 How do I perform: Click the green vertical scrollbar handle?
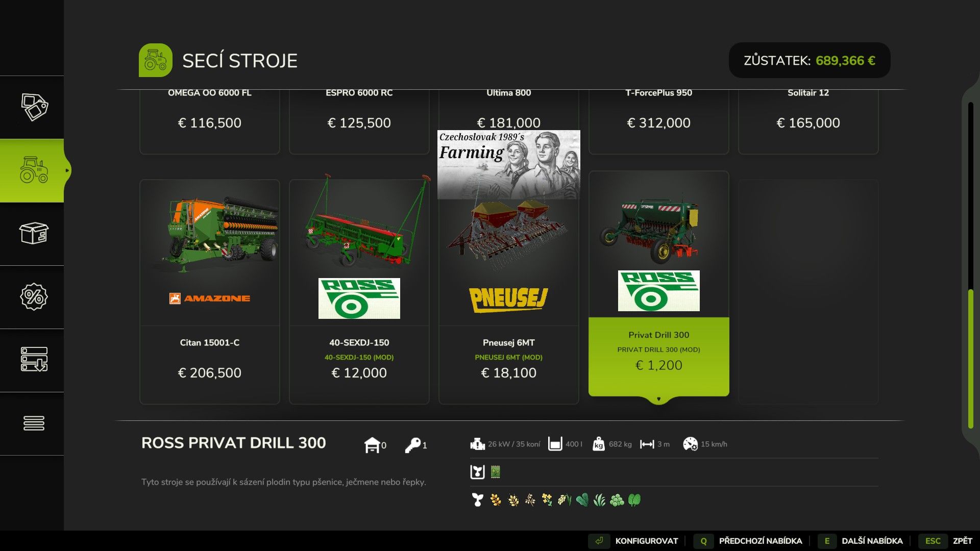(x=970, y=359)
